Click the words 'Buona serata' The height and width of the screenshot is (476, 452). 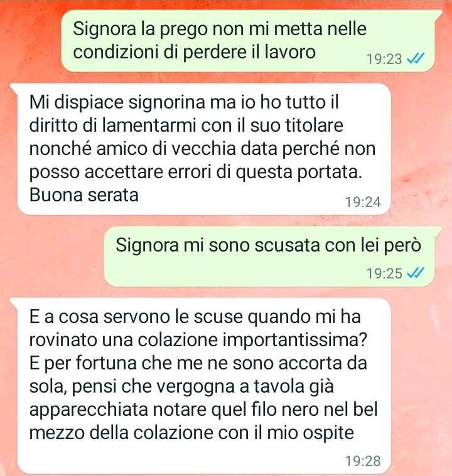84,194
